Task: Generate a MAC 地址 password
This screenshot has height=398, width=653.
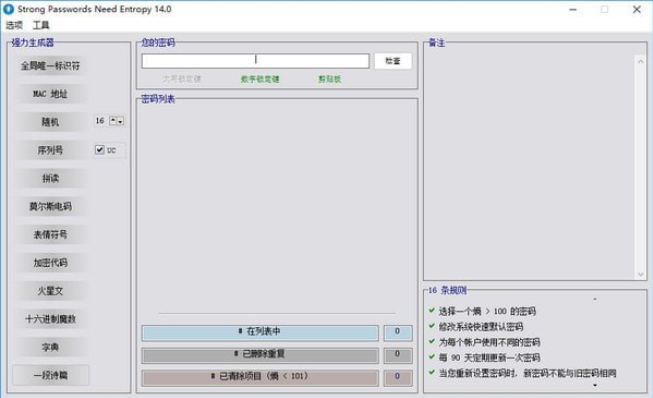Action: (50, 94)
